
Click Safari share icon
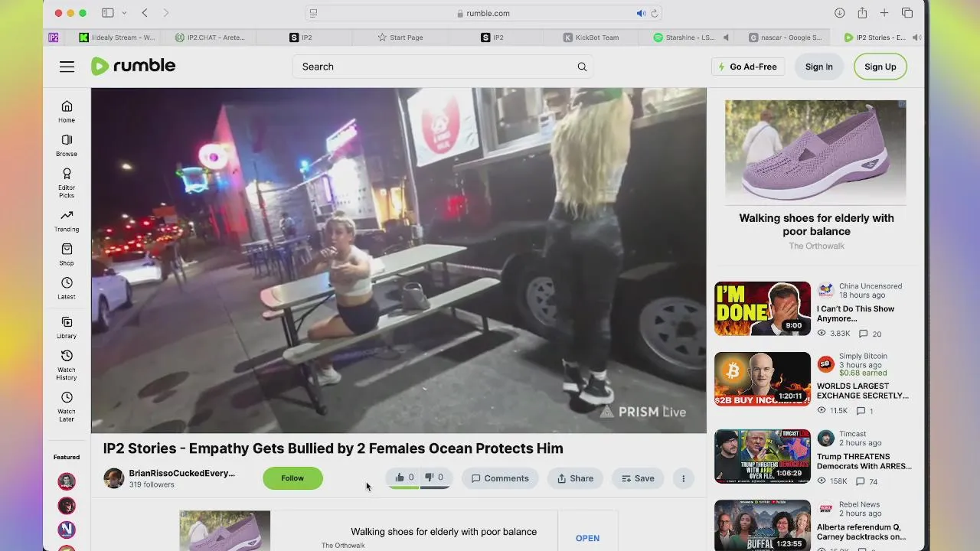[x=862, y=13]
